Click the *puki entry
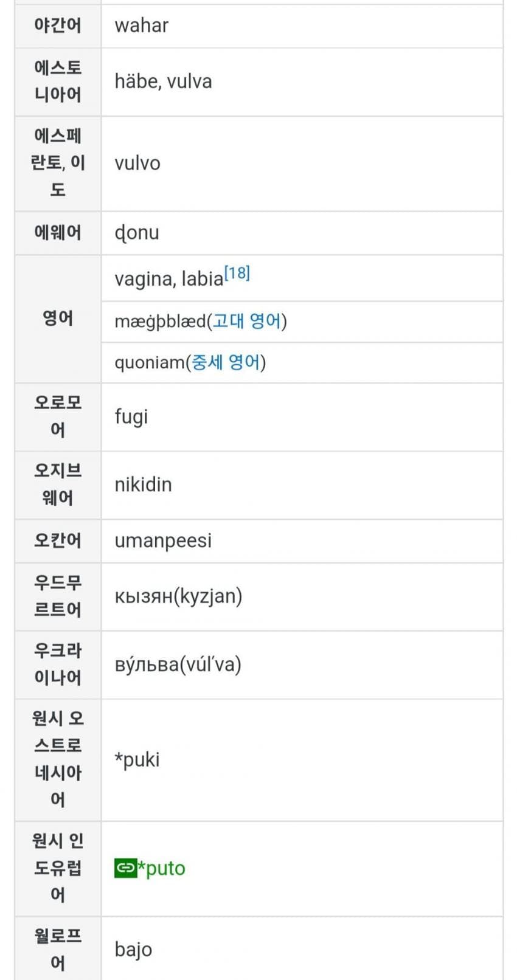The image size is (517, 980). (137, 759)
